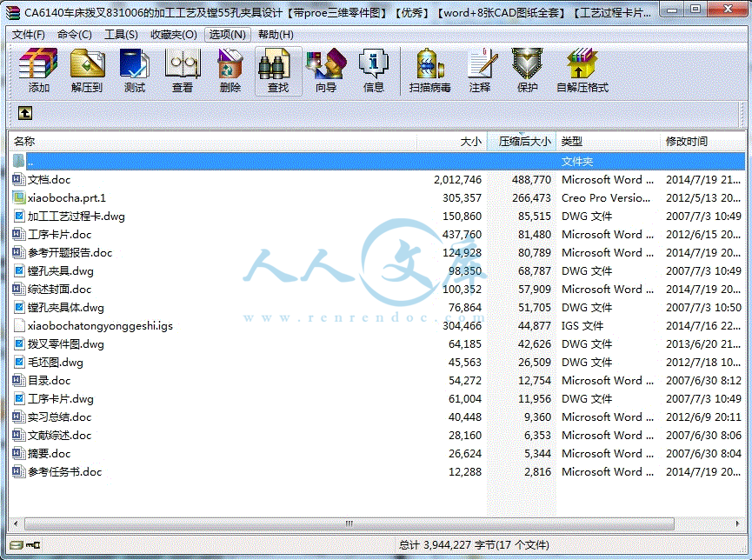Click the horizontal scrollbar thumb
Image resolution: width=752 pixels, height=560 pixels.
[349, 523]
